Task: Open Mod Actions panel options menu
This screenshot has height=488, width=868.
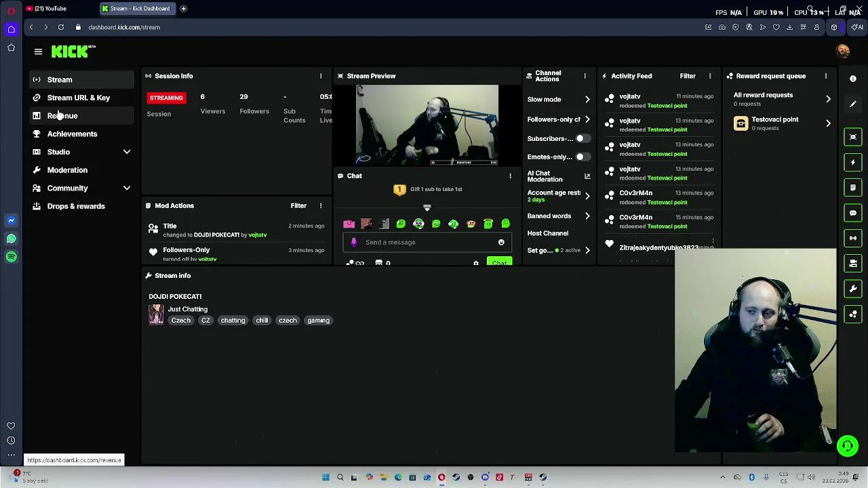Action: tap(321, 205)
